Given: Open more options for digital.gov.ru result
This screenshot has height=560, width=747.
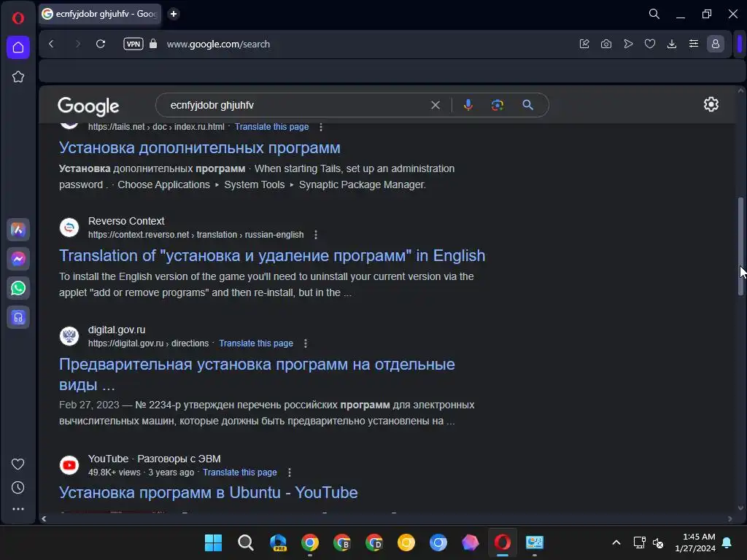Looking at the screenshot, I should tap(306, 343).
